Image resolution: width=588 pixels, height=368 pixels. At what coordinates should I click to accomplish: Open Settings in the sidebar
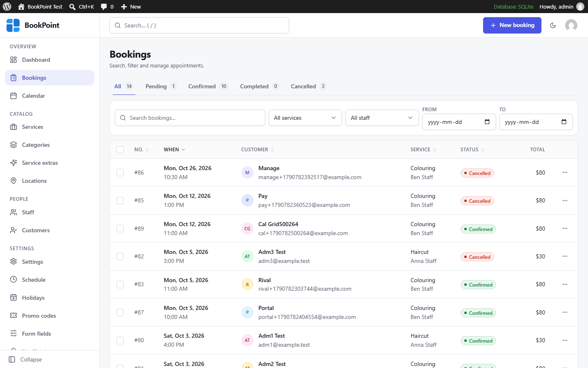point(49,262)
